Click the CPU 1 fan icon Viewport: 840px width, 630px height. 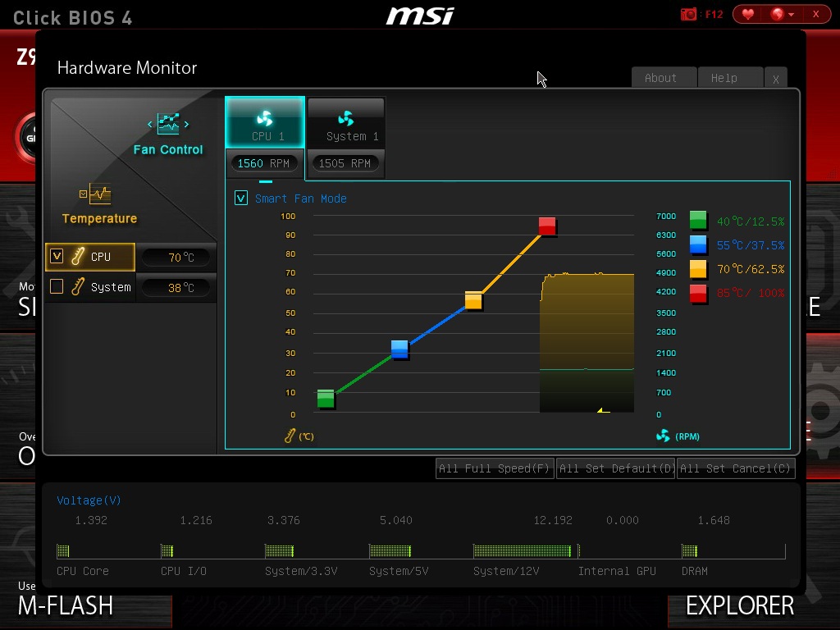[x=264, y=118]
